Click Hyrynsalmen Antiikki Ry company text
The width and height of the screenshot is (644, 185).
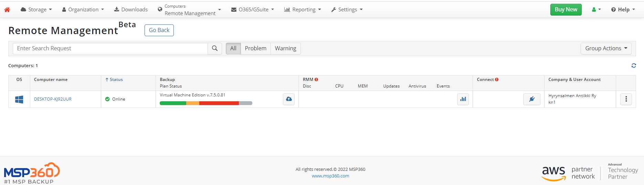[x=572, y=96]
